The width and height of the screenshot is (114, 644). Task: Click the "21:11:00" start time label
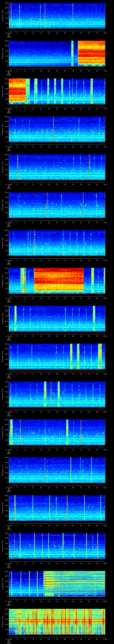point(9,298)
